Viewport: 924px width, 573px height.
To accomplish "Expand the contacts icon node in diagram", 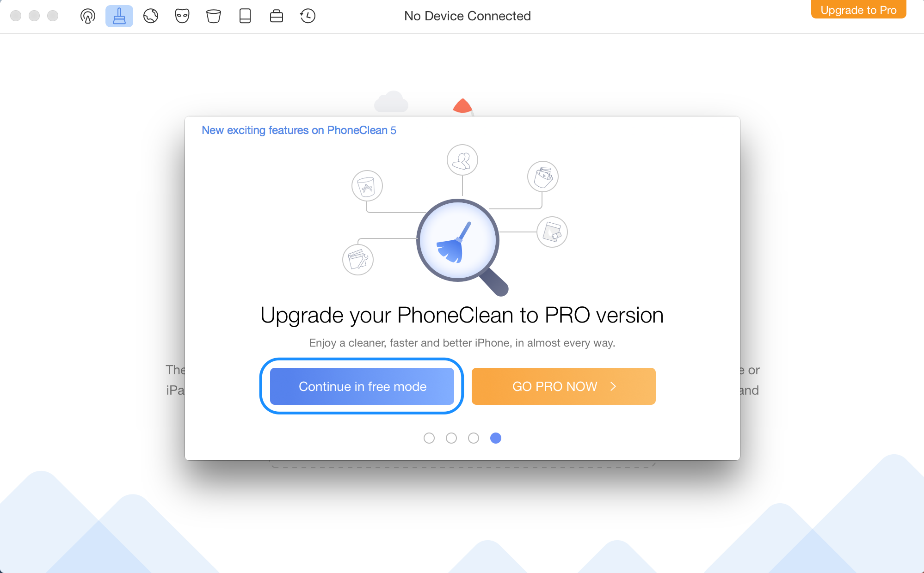I will (462, 159).
